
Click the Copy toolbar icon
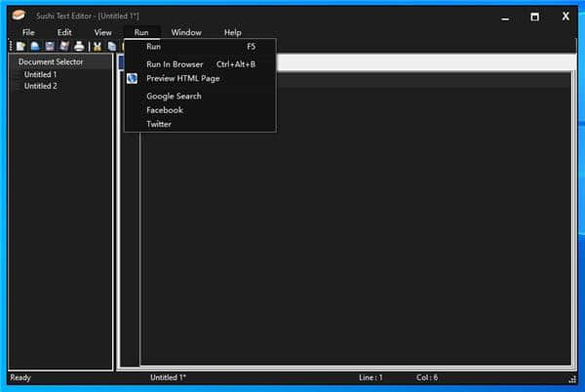pos(112,47)
